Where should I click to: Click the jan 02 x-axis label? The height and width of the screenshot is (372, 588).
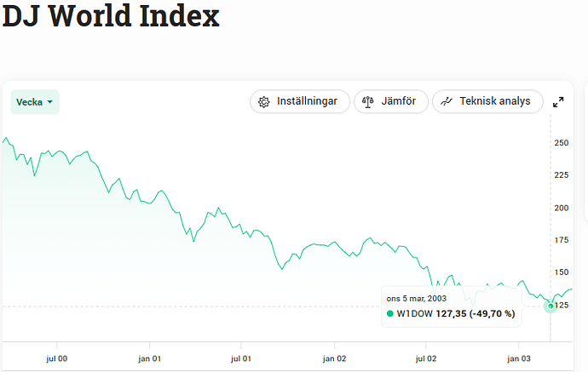coord(335,359)
